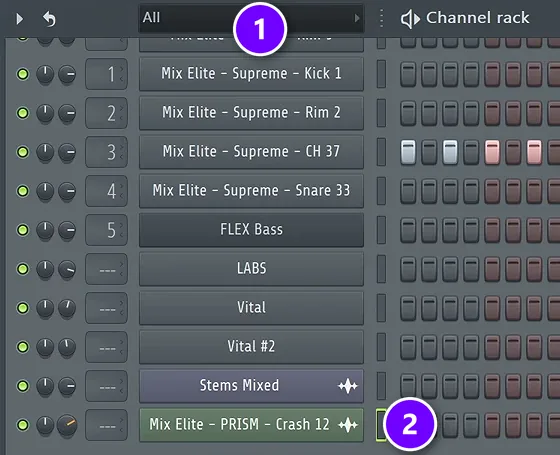Mute the Kick 1 channel

click(23, 74)
